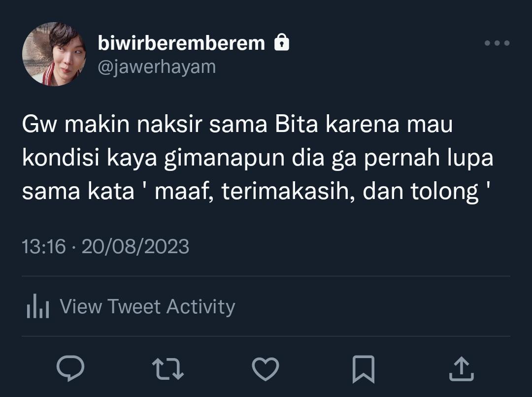Tap the share upload icon
The width and height of the screenshot is (532, 397).
click(462, 368)
